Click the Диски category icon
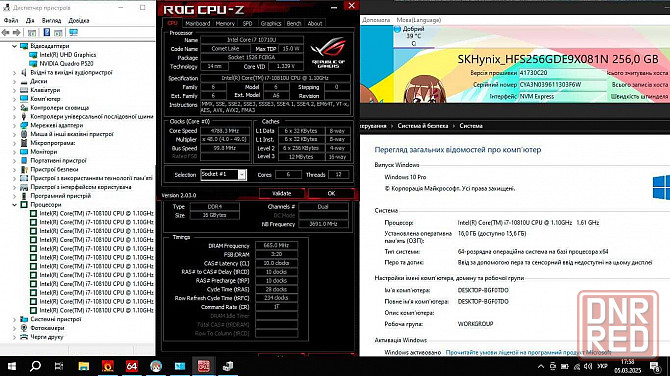670x376 pixels. coord(24,81)
